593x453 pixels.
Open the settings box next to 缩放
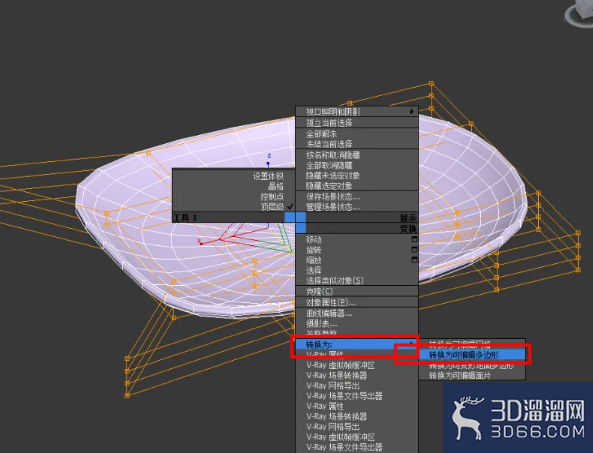[x=414, y=260]
